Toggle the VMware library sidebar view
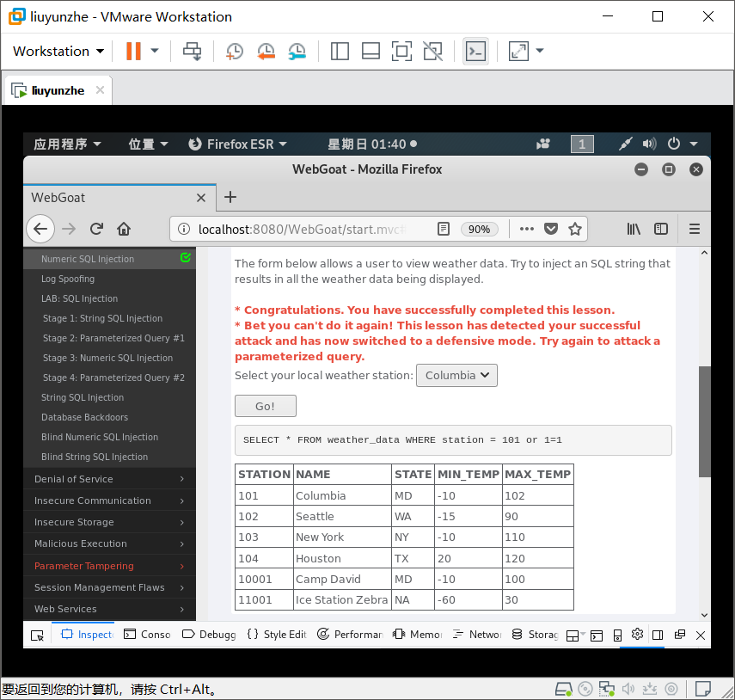The image size is (735, 700). click(340, 51)
